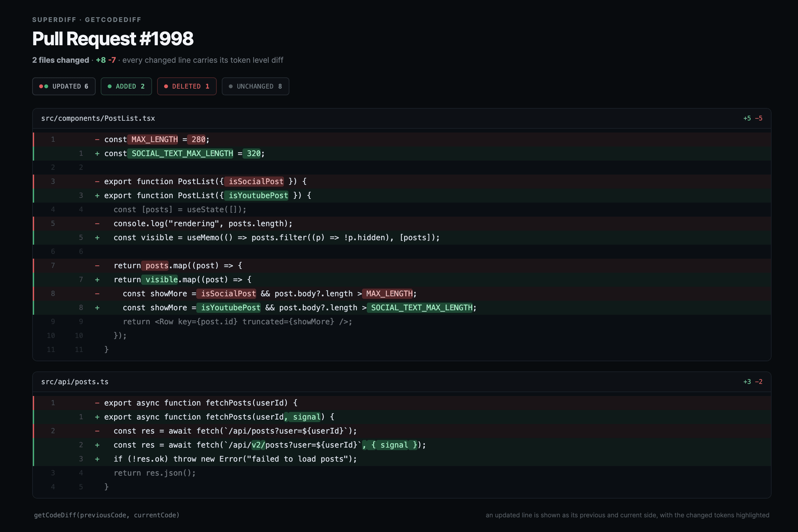Click the red minus marker on the console.log line
The width and height of the screenshot is (798, 532).
tap(98, 224)
